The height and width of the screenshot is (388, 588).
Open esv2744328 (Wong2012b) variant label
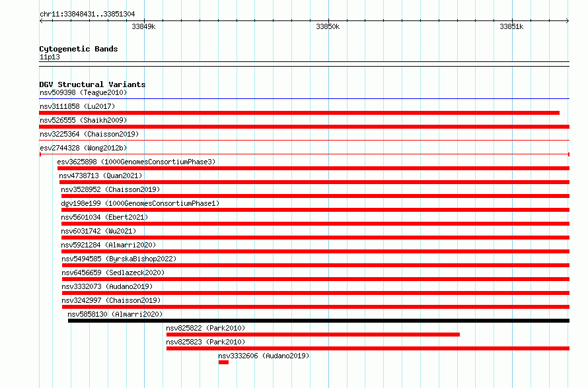(83, 148)
